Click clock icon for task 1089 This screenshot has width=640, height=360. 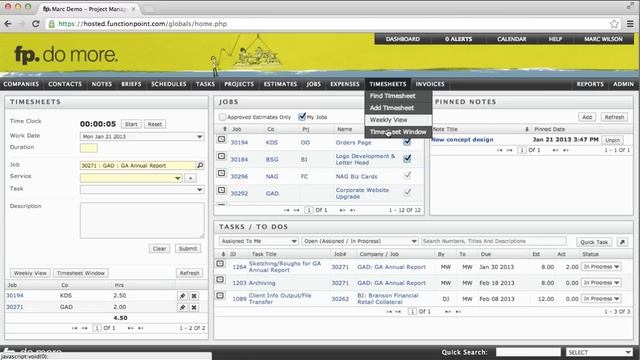pyautogui.click(x=220, y=296)
